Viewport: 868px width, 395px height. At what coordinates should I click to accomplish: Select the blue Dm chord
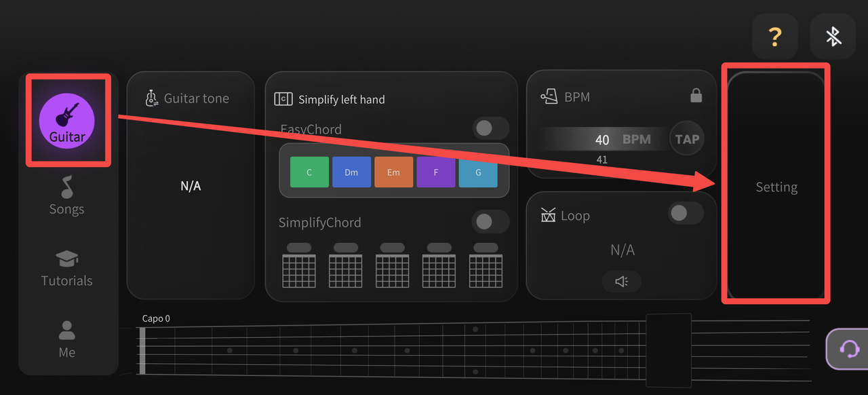351,172
